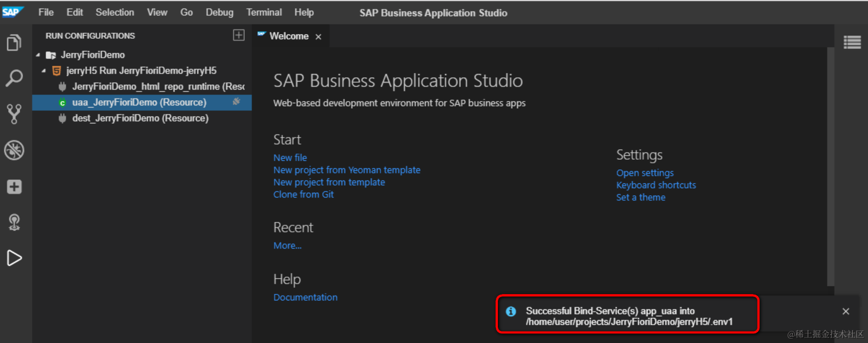The image size is (868, 343).
Task: Switch to the Welcome tab
Action: click(289, 36)
